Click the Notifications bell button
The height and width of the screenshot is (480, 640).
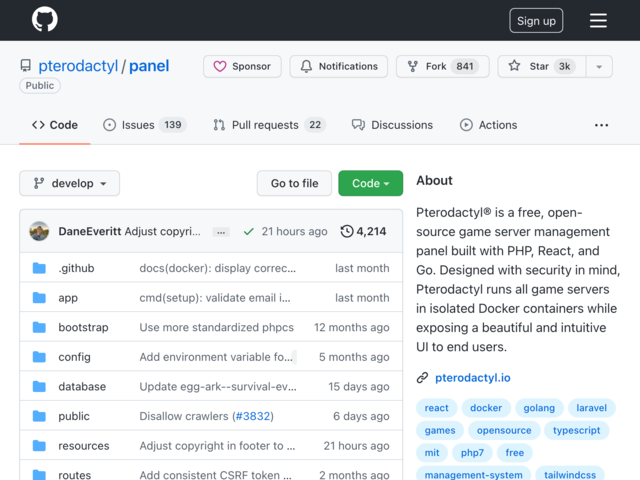tap(339, 66)
